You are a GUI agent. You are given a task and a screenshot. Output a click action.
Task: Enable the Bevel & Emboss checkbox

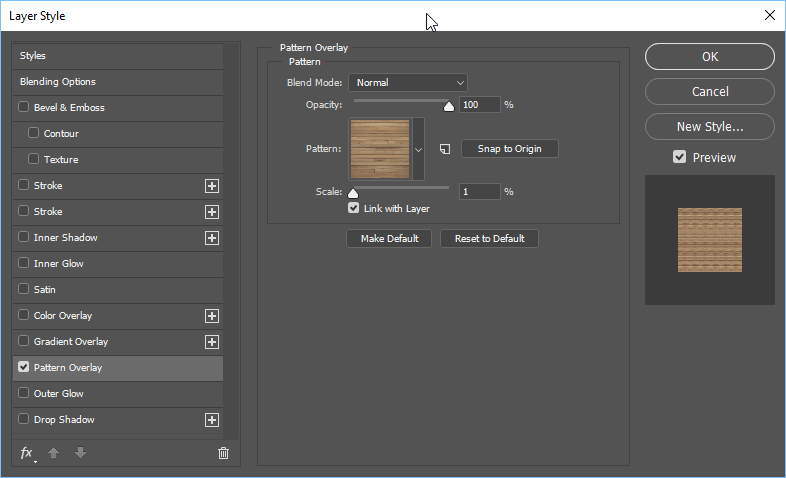(24, 108)
